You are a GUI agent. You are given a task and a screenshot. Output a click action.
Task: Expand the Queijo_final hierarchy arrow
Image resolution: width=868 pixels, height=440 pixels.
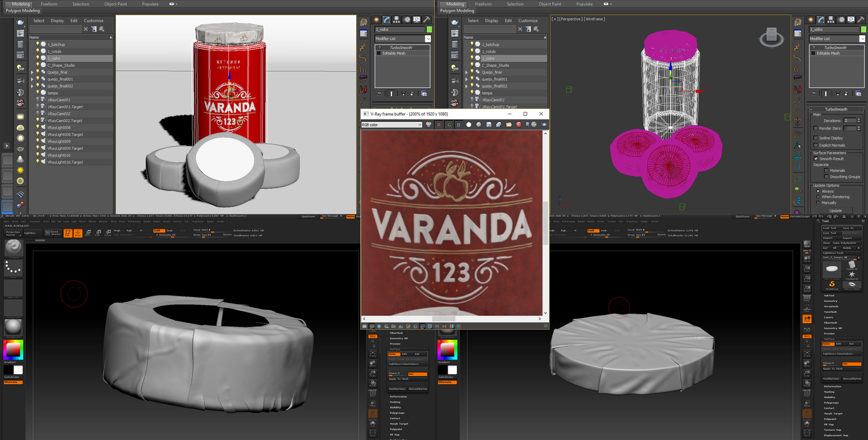32,72
